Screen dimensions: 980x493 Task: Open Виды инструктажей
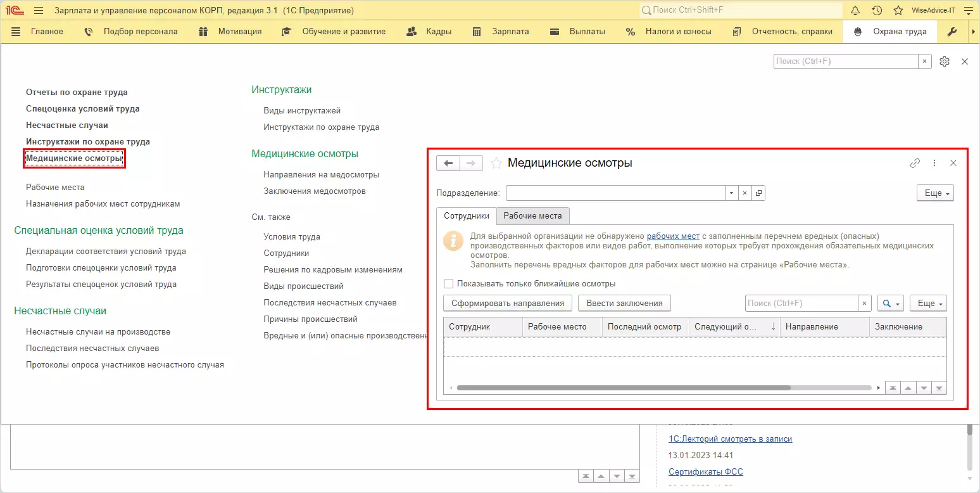pos(303,111)
